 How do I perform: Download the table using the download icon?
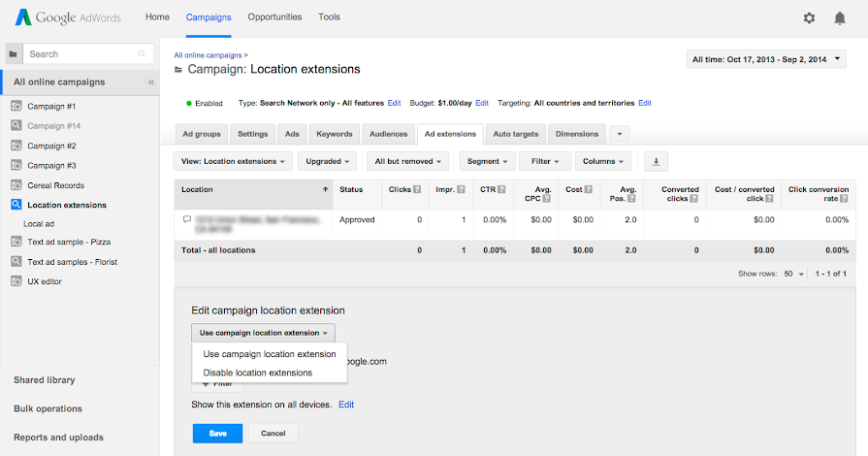click(x=656, y=161)
